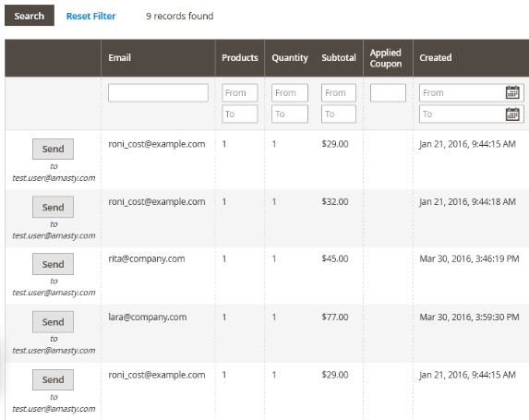Focus the Quantity To filter field
This screenshot has width=529, height=420.
click(290, 114)
